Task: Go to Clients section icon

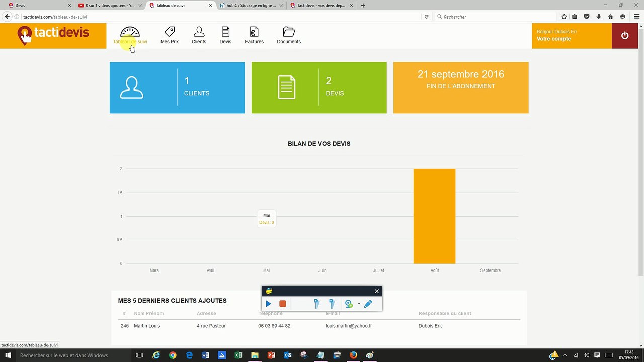Action: tap(199, 32)
